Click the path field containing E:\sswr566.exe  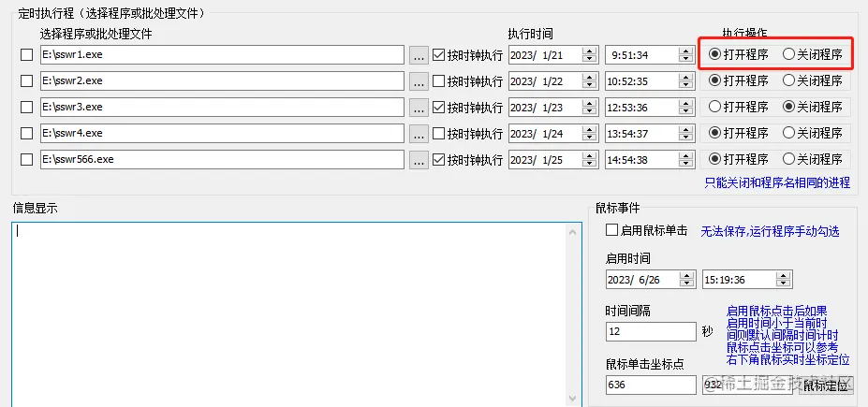point(222,159)
